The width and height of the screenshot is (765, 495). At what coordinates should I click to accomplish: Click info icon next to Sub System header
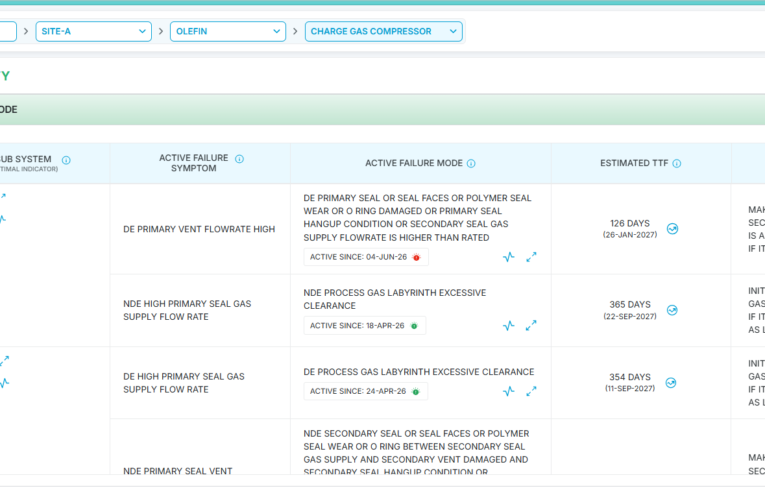[x=66, y=160]
